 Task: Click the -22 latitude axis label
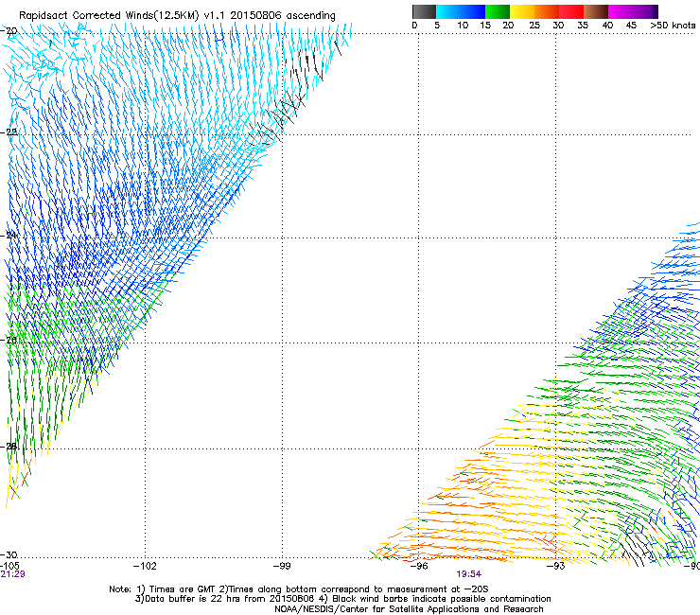[x=9, y=132]
